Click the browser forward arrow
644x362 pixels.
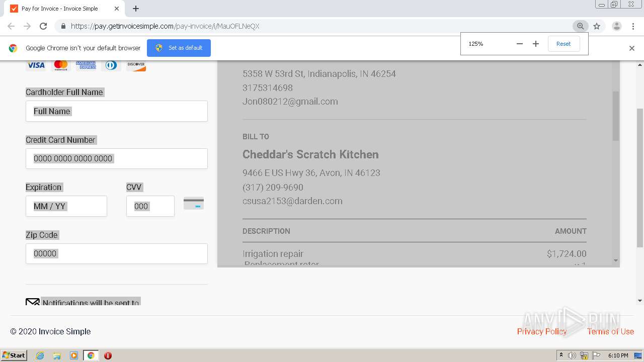pyautogui.click(x=27, y=26)
